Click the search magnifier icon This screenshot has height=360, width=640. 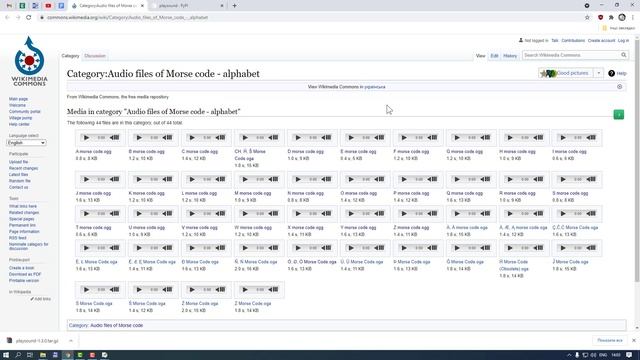click(x=624, y=55)
